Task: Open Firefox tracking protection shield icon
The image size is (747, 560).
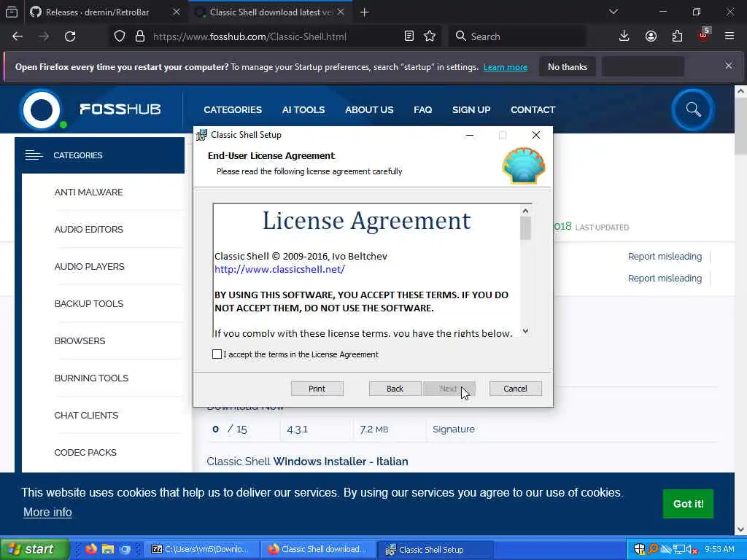Action: click(120, 36)
